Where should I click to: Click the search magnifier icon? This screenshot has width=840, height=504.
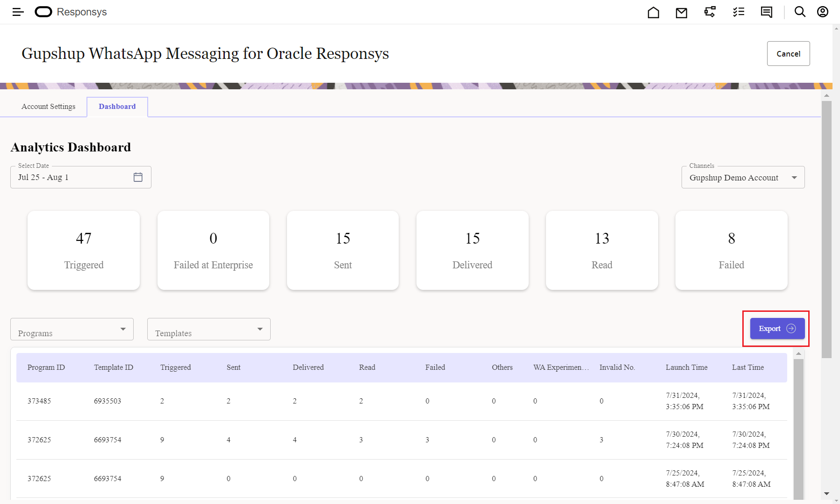pos(800,12)
